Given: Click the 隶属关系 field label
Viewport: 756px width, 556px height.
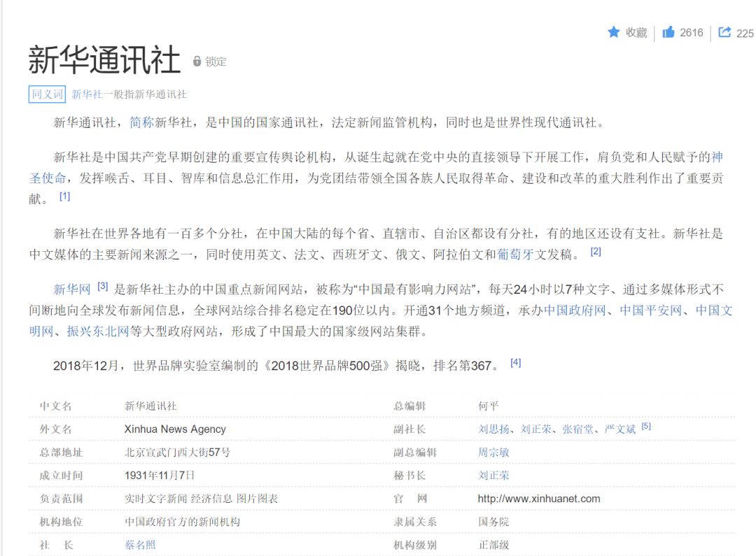Looking at the screenshot, I should tap(415, 522).
